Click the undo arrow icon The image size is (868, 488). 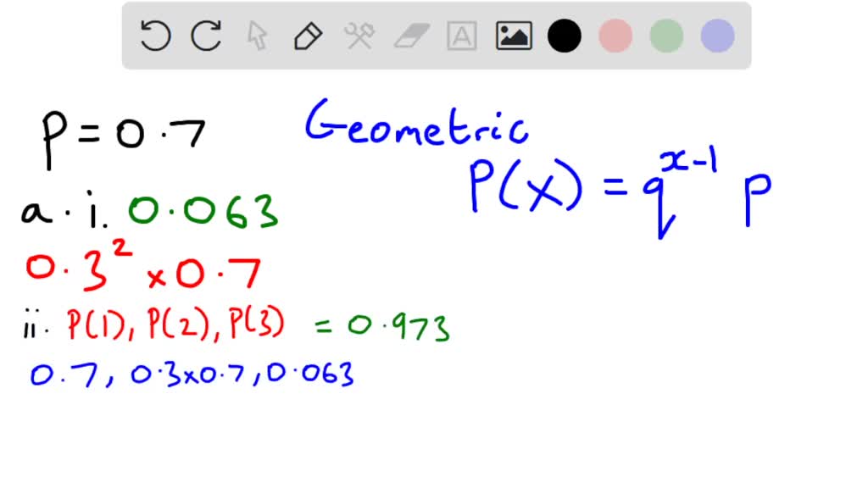[x=155, y=36]
